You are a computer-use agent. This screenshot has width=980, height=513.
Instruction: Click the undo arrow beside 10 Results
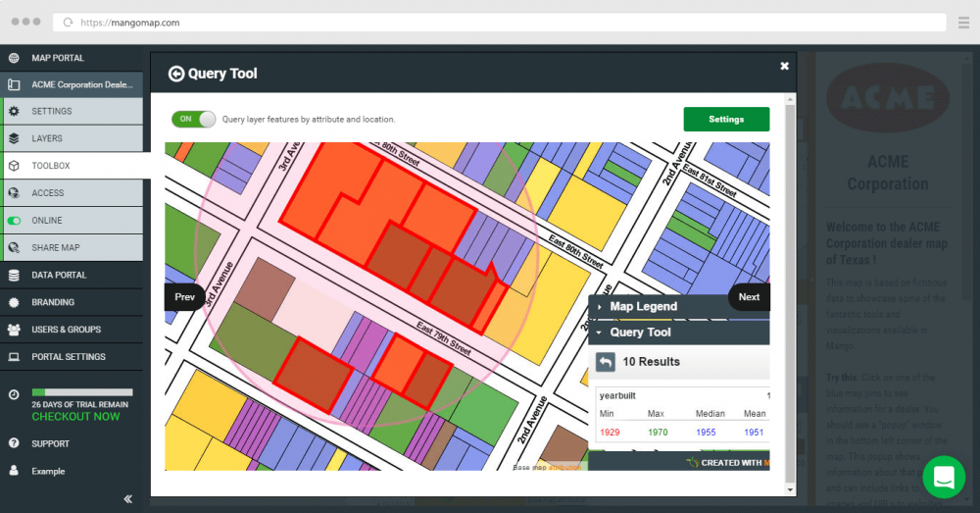pyautogui.click(x=605, y=362)
